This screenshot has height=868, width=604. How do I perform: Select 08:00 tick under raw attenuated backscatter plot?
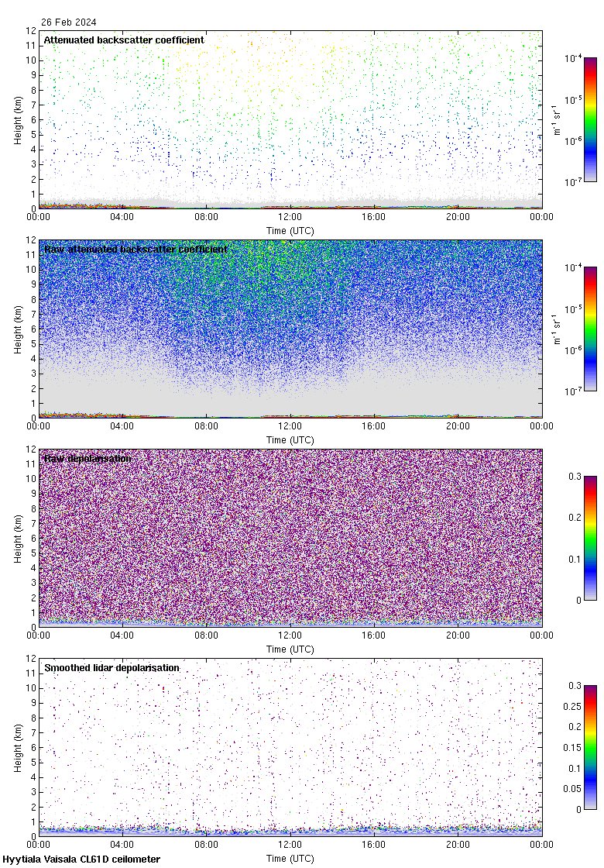pos(206,426)
